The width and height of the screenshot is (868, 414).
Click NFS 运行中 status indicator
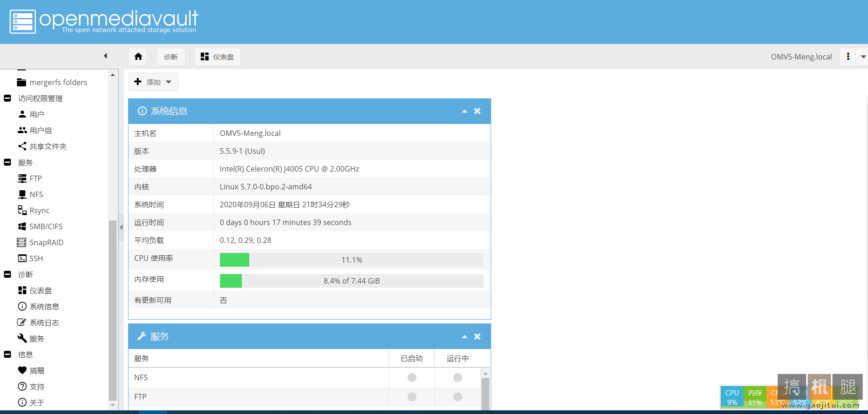(458, 377)
